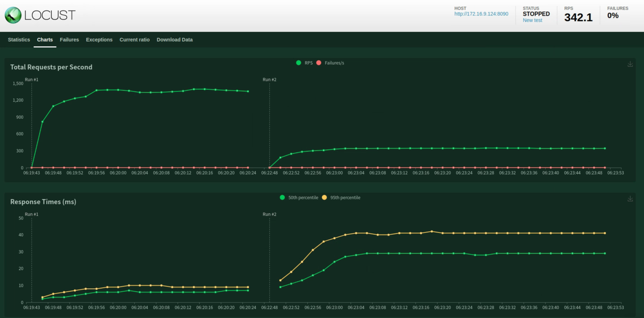Image resolution: width=644 pixels, height=318 pixels.
Task: Toggle the RPS series legend
Action: pyautogui.click(x=304, y=63)
